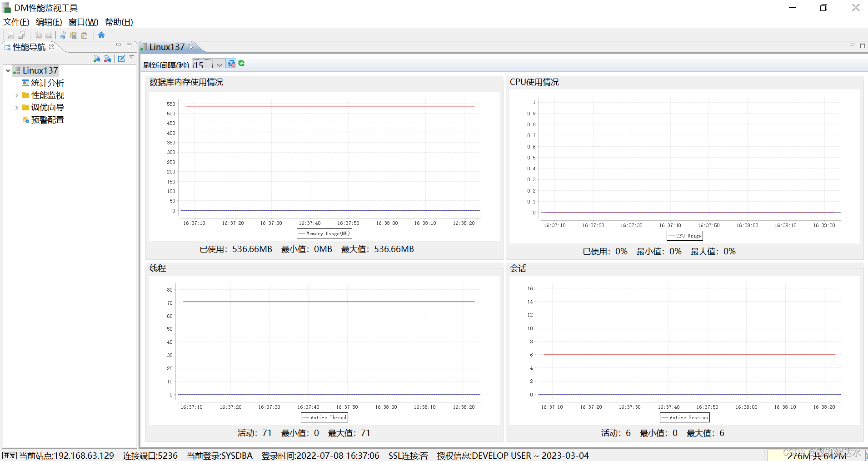The image size is (868, 461).
Task: Click the 登录时间 status entry
Action: point(320,456)
